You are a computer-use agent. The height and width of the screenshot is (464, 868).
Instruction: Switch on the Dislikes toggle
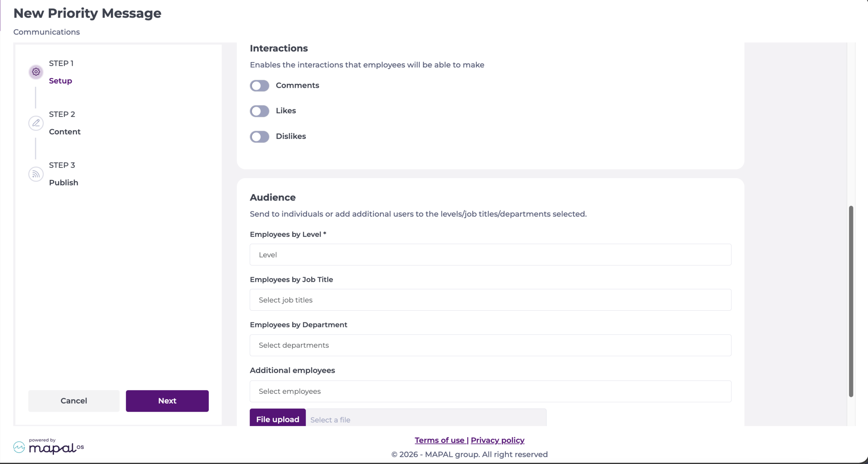tap(259, 137)
